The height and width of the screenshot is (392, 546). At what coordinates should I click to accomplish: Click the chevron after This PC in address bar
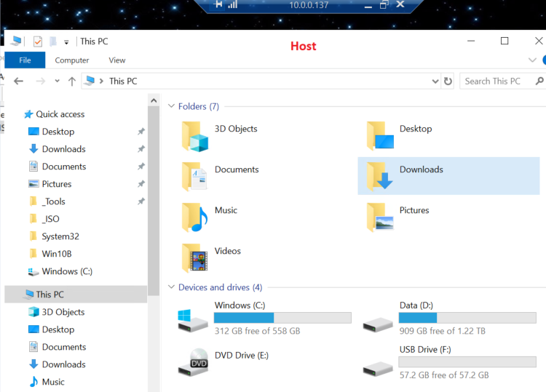(x=101, y=81)
